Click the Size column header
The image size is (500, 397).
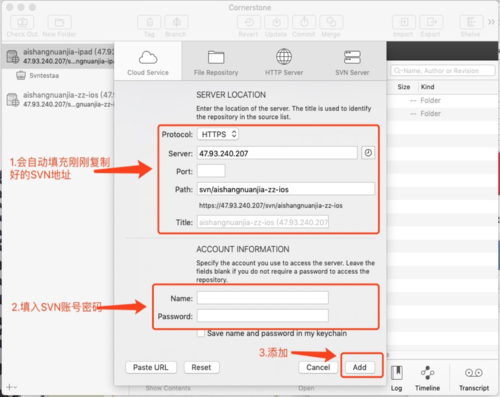[404, 87]
